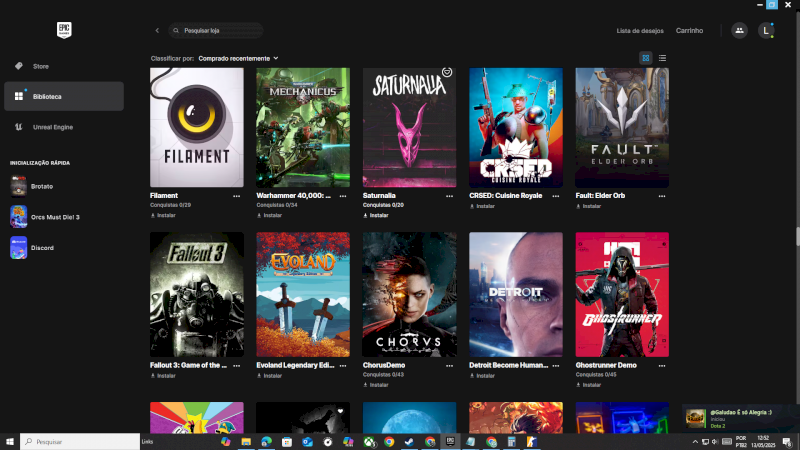Click the library vertical scrollbar
This screenshot has width=800, height=450.
797,237
